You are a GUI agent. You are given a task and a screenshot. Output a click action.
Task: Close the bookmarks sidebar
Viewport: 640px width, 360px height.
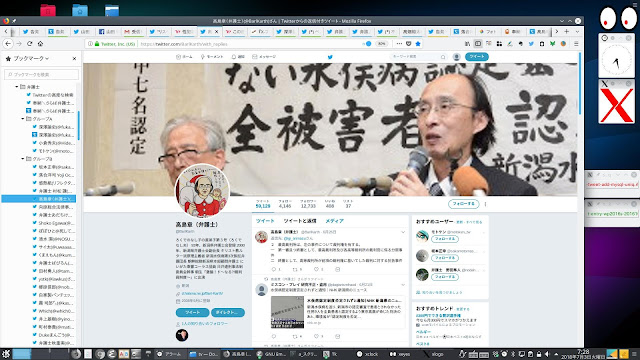coord(74,59)
